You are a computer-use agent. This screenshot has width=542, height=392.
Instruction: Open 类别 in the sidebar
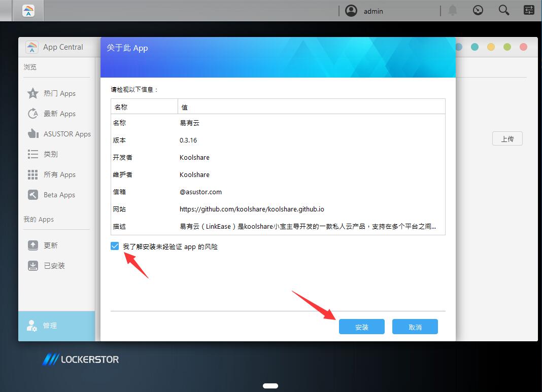pos(50,154)
